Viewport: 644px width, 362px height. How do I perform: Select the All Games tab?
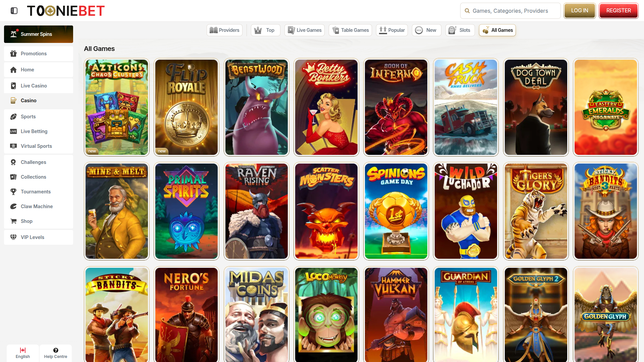(497, 30)
